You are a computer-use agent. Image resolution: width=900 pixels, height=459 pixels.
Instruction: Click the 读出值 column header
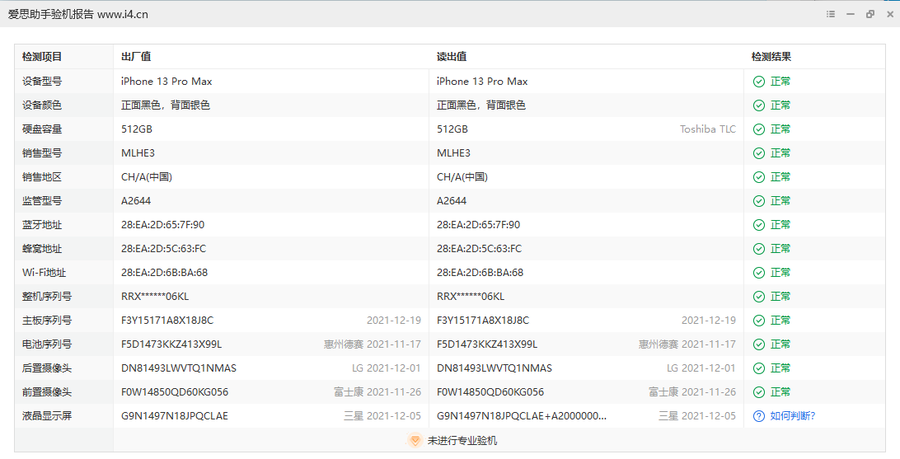[452, 57]
